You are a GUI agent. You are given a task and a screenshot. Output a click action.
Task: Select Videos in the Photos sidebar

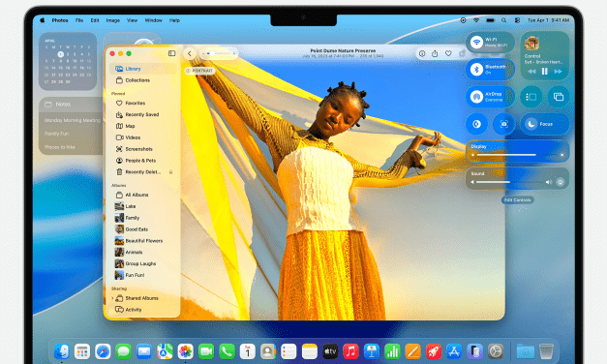[x=128, y=137]
